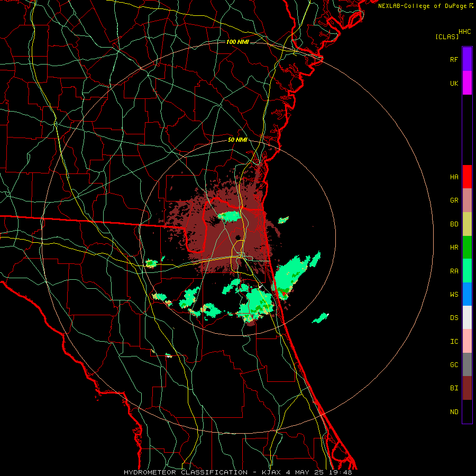The width and height of the screenshot is (476, 476).
Task: Click the RA legend label
Action: point(454,271)
